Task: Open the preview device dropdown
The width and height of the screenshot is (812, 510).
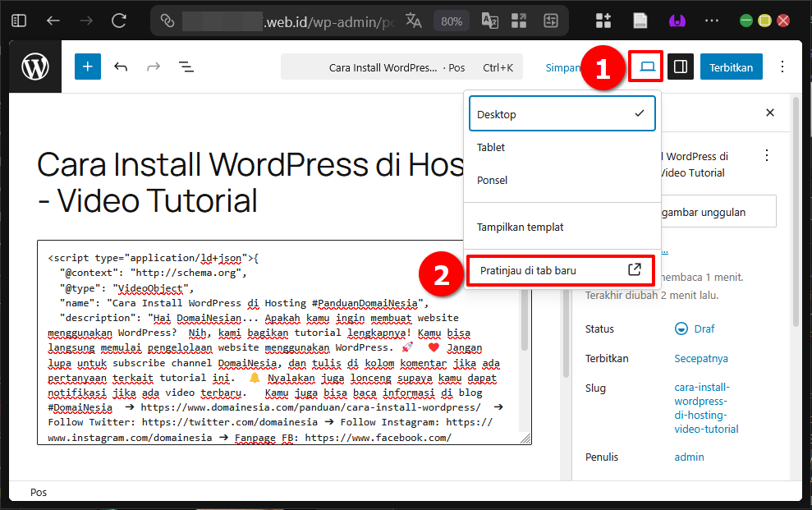Action: [x=645, y=67]
